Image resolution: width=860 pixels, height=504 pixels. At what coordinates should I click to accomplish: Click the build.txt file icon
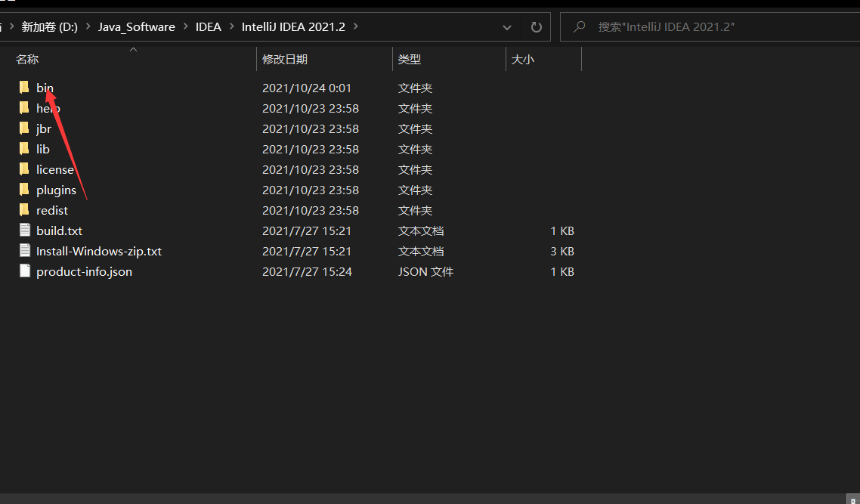click(x=24, y=230)
